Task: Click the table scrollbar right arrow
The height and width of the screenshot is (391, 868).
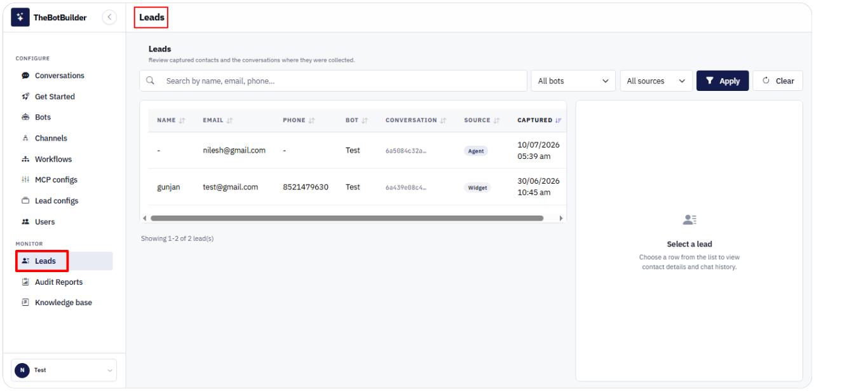Action: [561, 218]
